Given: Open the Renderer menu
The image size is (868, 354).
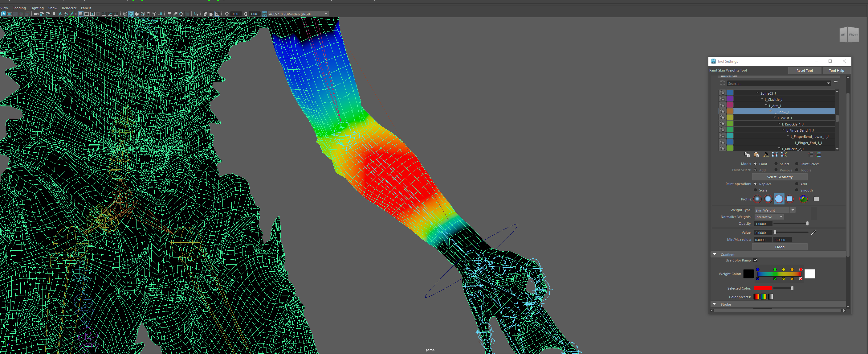Looking at the screenshot, I should (x=69, y=8).
